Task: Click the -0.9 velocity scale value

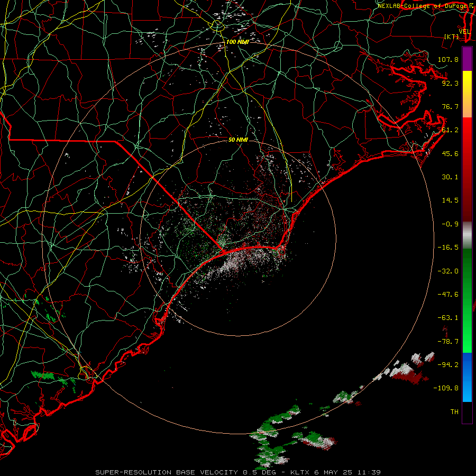Action: click(450, 224)
